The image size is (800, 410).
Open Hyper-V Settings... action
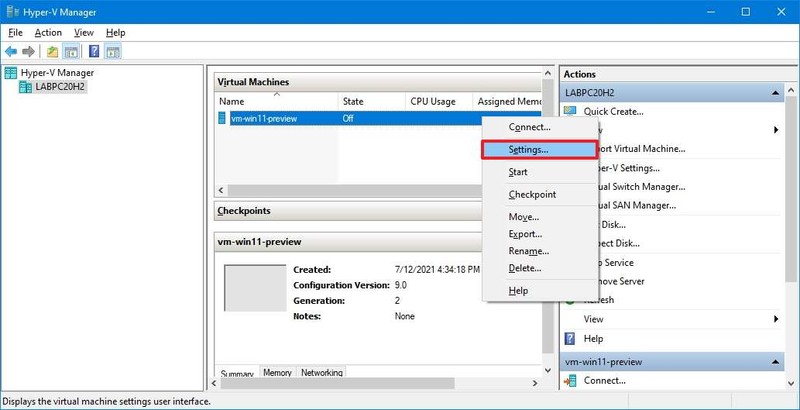pyautogui.click(x=629, y=168)
